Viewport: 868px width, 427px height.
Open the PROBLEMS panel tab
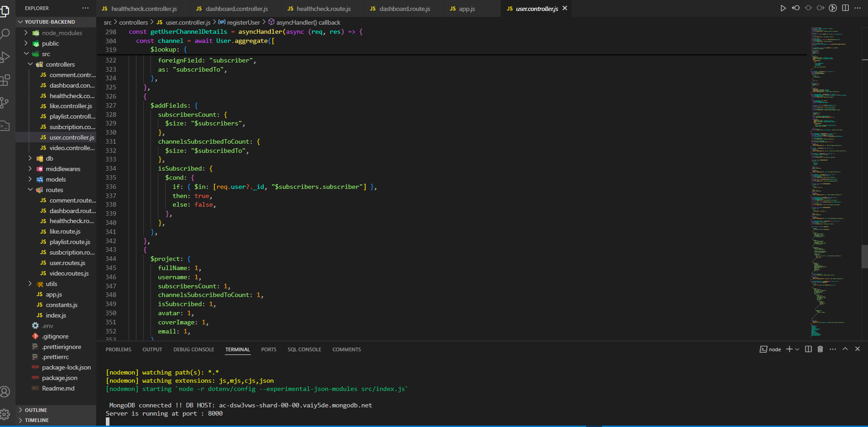[119, 349]
